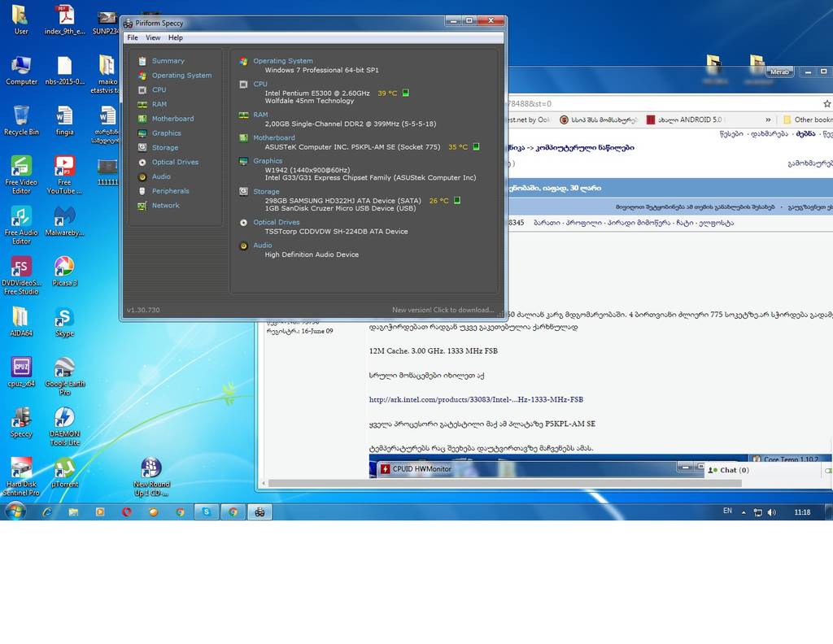Select Free Video Editor desktop icon
The image size is (833, 644).
coord(21,175)
